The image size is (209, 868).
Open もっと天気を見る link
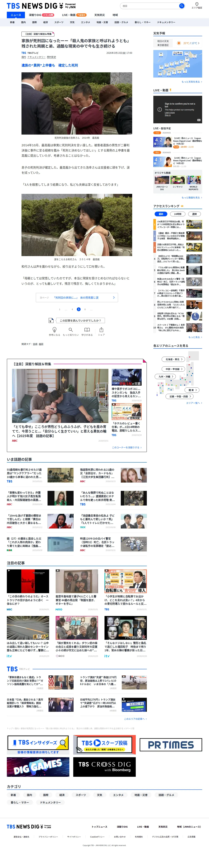[x=192, y=82]
